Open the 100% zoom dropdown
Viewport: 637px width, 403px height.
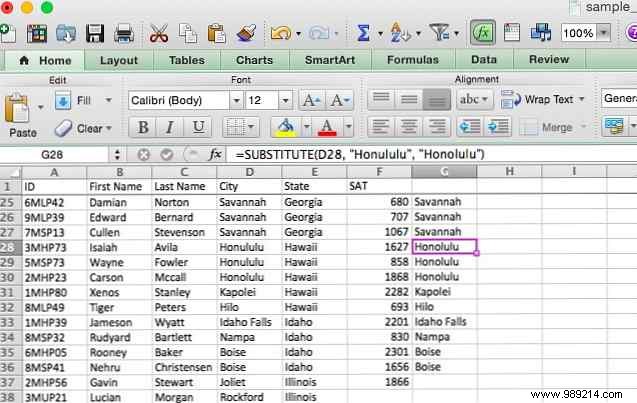click(604, 32)
